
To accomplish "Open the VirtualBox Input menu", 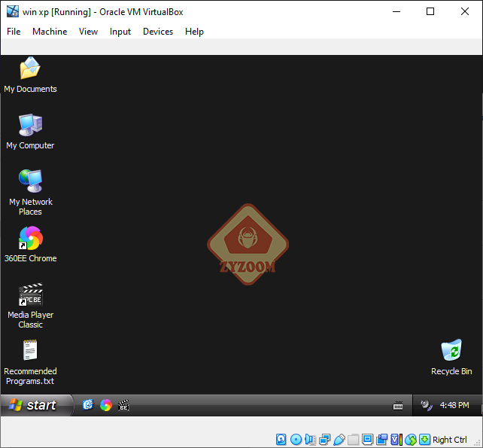I will [x=120, y=32].
